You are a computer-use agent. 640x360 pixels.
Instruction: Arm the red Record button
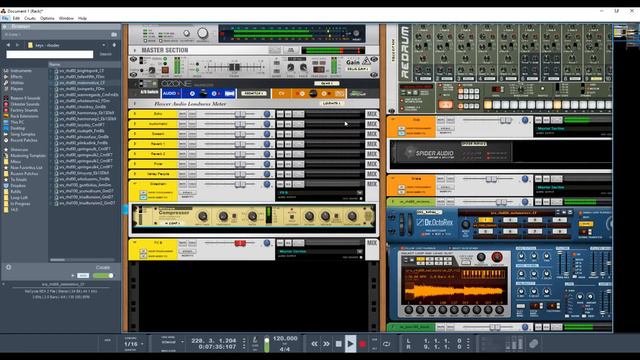362,344
